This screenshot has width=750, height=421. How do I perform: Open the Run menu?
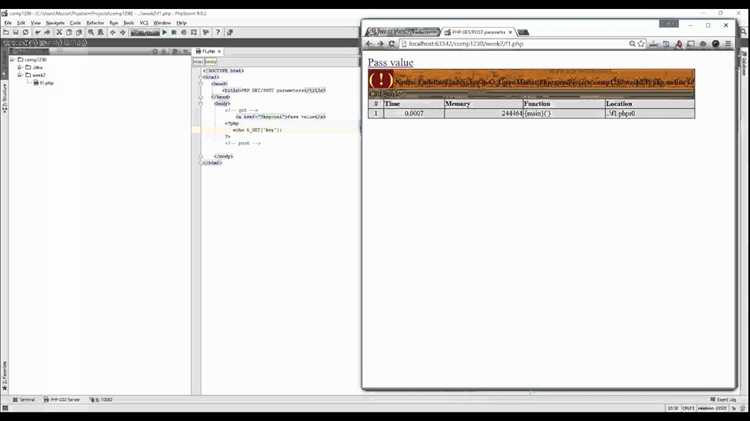tap(113, 23)
